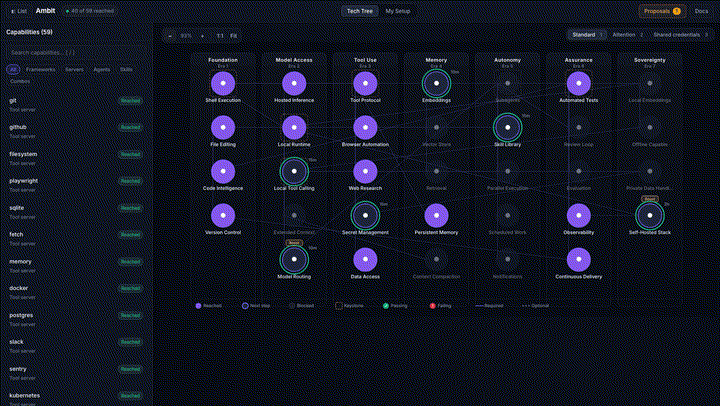Select the Secret Management node
The image size is (720, 406).
365,215
